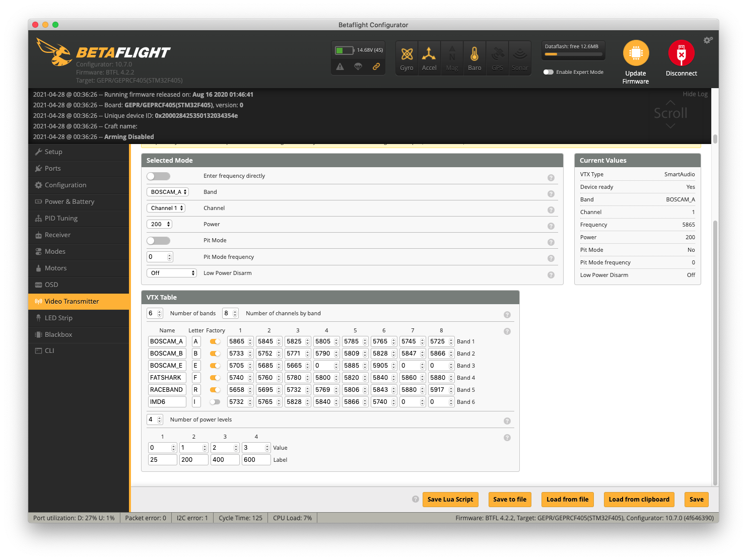The width and height of the screenshot is (747, 560).
Task: Click the failsafe parachute icon
Action: [358, 66]
